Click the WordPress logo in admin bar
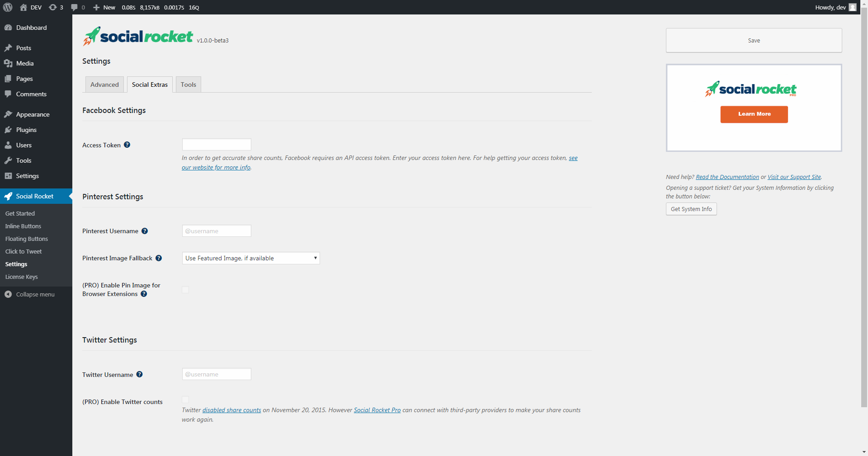 click(x=8, y=7)
